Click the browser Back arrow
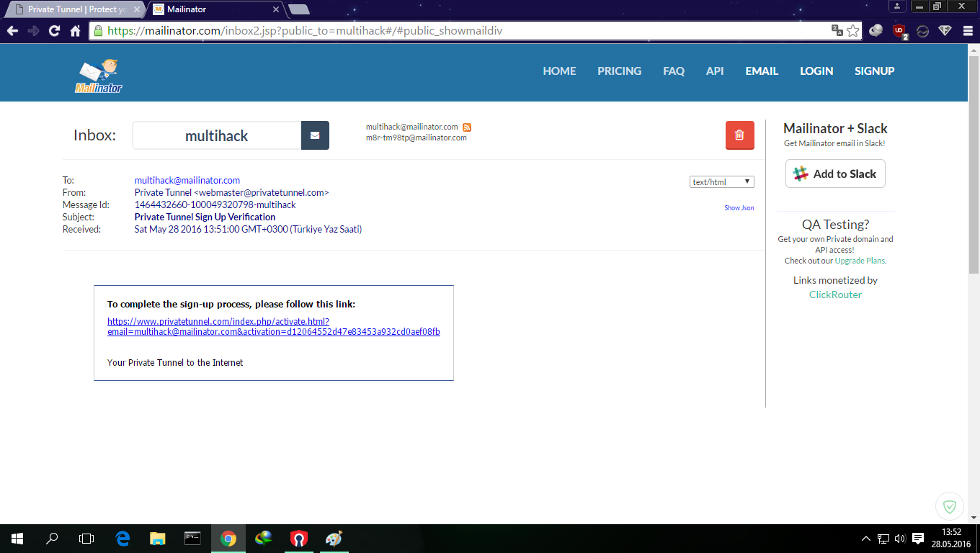The image size is (980, 553). pos(12,31)
